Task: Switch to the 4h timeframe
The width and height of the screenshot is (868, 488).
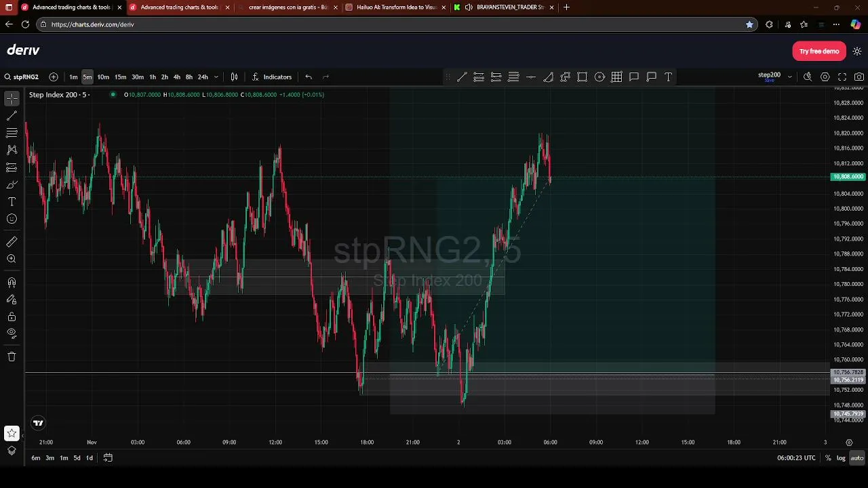Action: coord(177,77)
